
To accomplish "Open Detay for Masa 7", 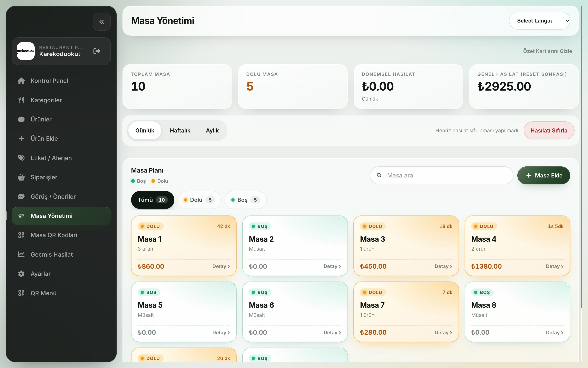I will coord(443,332).
